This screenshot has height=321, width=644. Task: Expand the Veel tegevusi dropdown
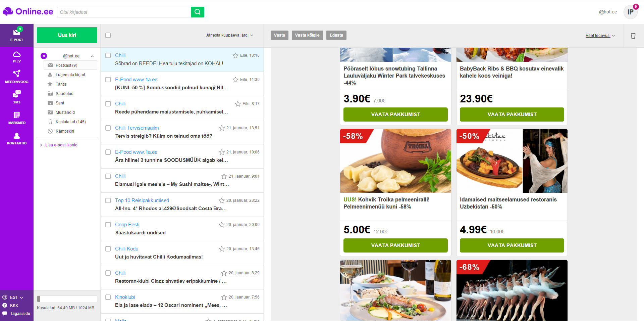(x=600, y=36)
